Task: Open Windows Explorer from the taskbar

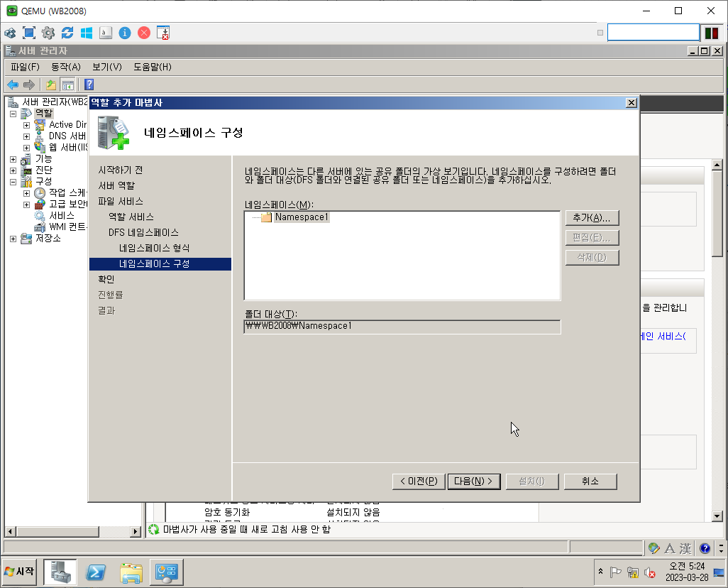Action: [131, 572]
